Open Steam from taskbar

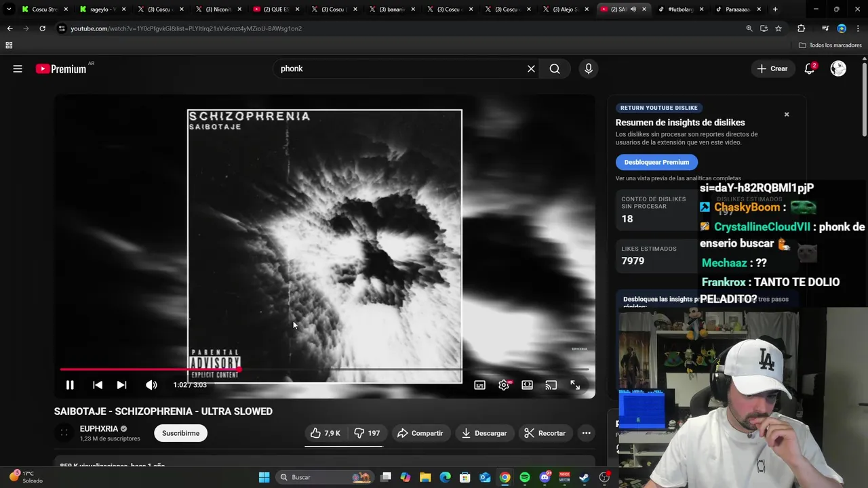tap(584, 477)
